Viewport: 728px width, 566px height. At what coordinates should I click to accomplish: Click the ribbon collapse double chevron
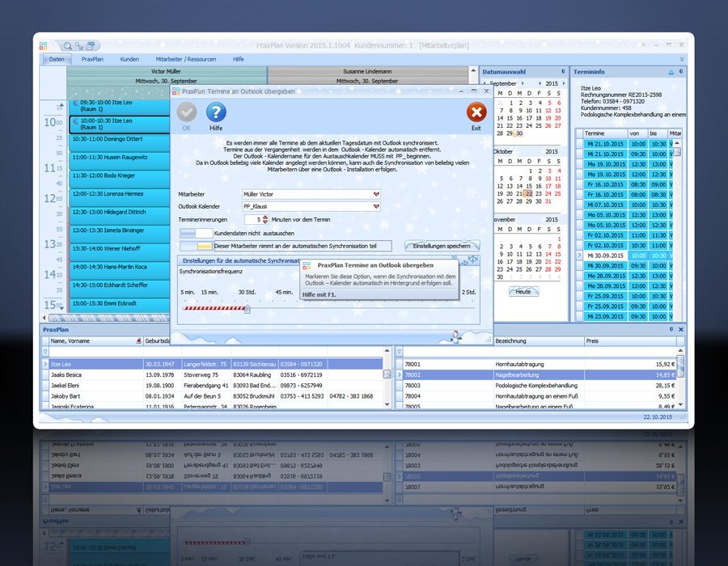tap(682, 59)
